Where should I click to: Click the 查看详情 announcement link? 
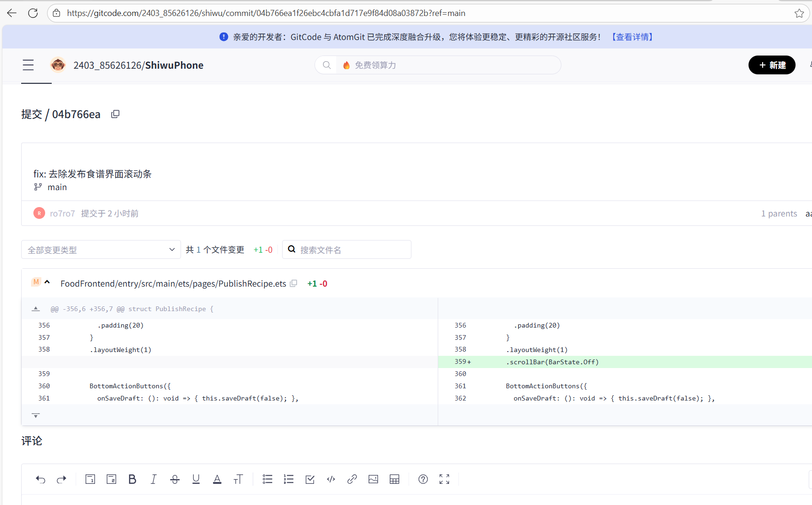[x=632, y=37]
